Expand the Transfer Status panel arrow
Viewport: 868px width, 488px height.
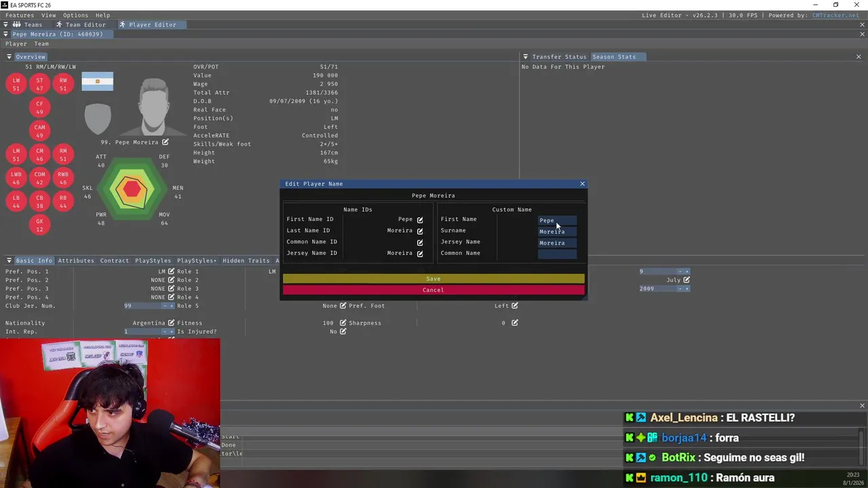tap(525, 57)
